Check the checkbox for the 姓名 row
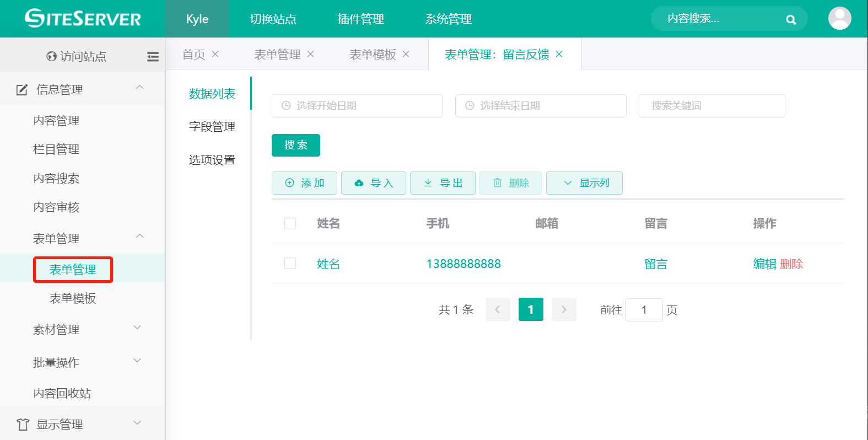The width and height of the screenshot is (868, 440). [x=290, y=264]
